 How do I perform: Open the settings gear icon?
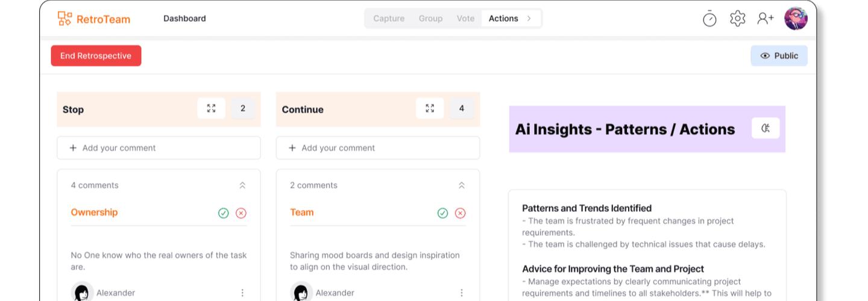coord(737,19)
